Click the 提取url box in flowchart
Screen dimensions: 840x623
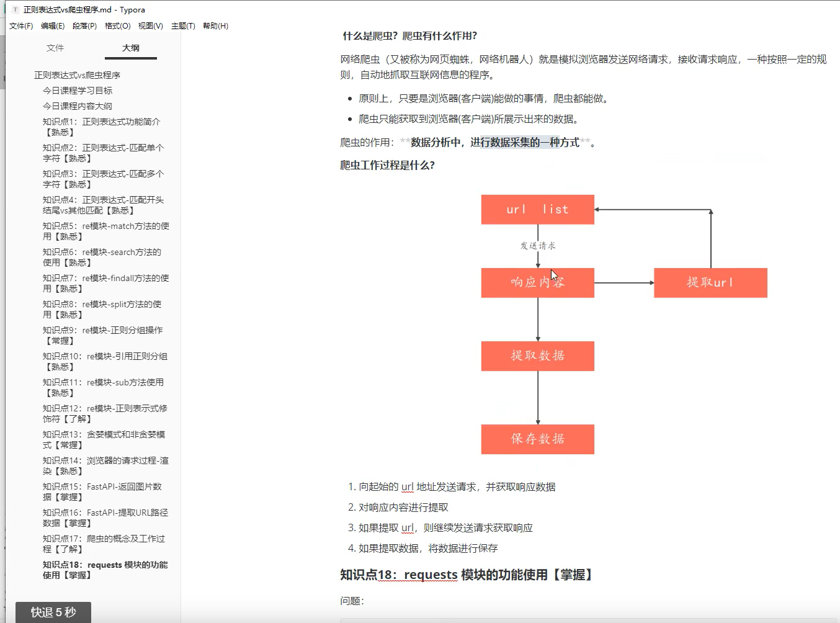click(x=710, y=283)
